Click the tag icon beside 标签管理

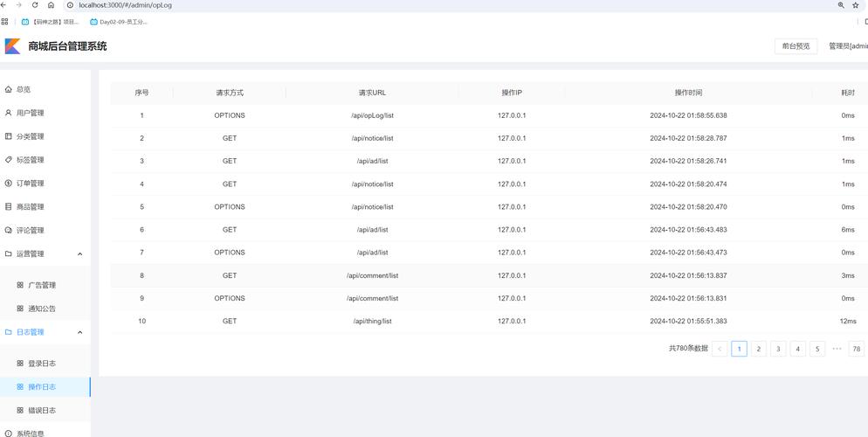coord(9,160)
